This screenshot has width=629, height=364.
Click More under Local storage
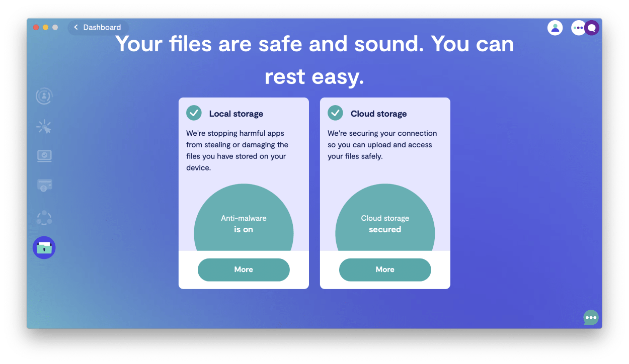244,269
